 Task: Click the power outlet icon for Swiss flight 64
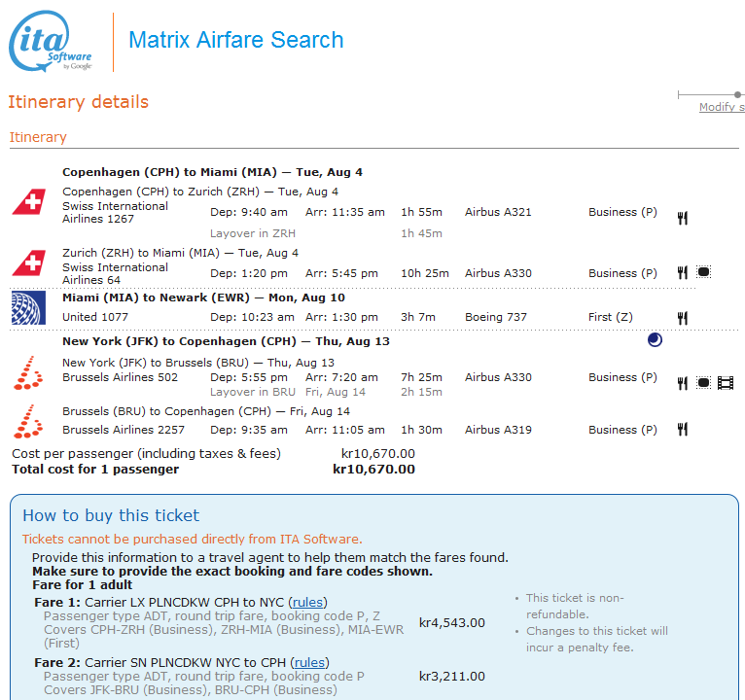[703, 272]
